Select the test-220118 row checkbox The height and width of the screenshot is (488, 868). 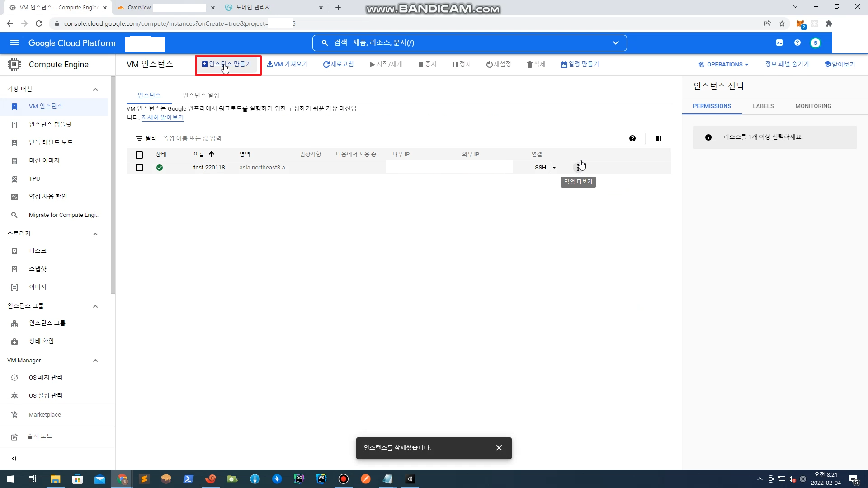tap(139, 168)
